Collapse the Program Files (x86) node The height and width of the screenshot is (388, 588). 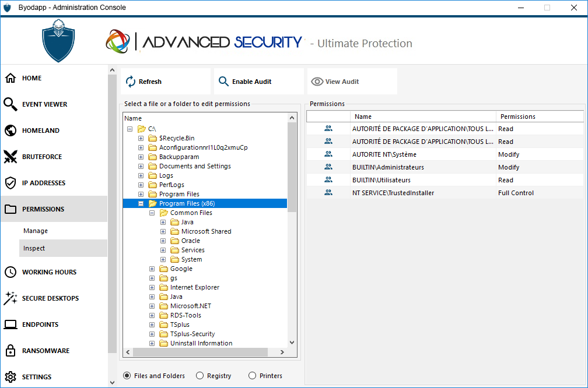tap(141, 203)
